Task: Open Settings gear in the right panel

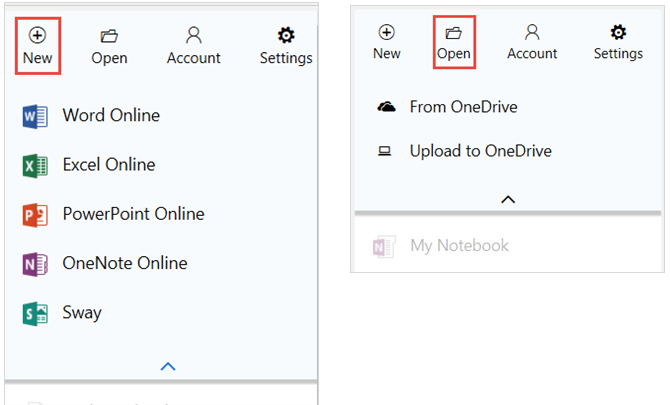Action: click(618, 42)
